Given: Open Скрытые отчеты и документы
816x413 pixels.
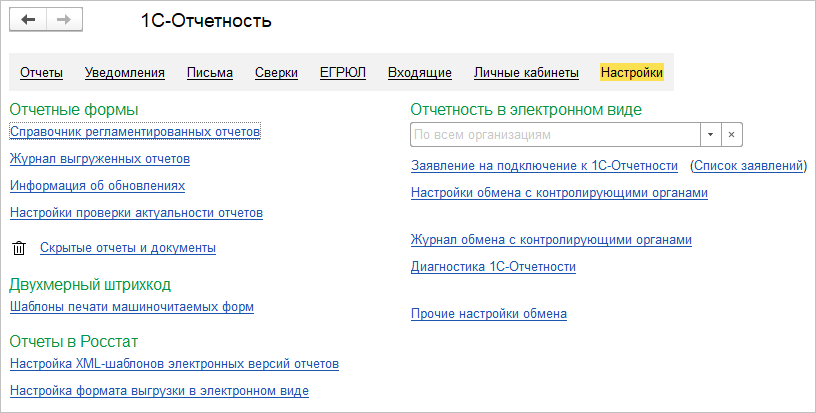Looking at the screenshot, I should 128,248.
